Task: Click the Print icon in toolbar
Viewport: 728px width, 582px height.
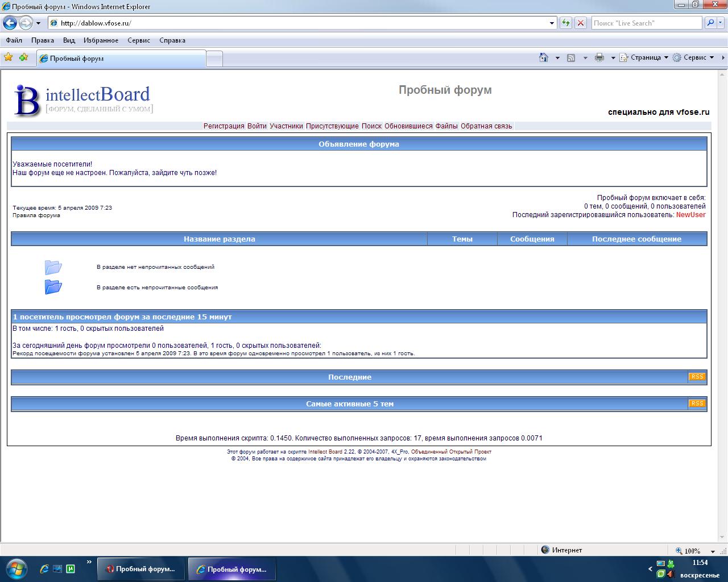Action: (x=599, y=57)
